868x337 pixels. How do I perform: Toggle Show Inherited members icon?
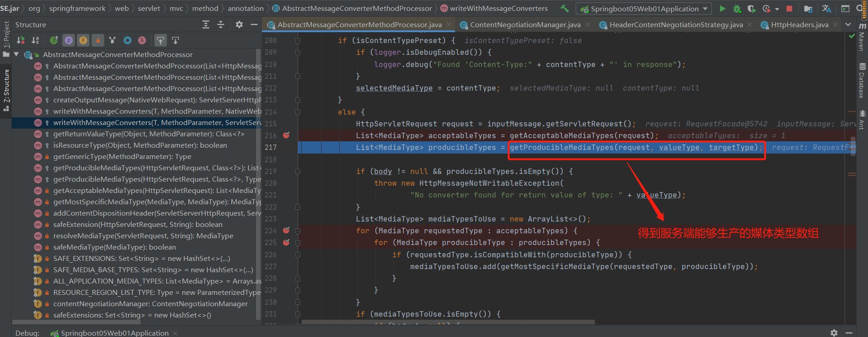pos(112,40)
